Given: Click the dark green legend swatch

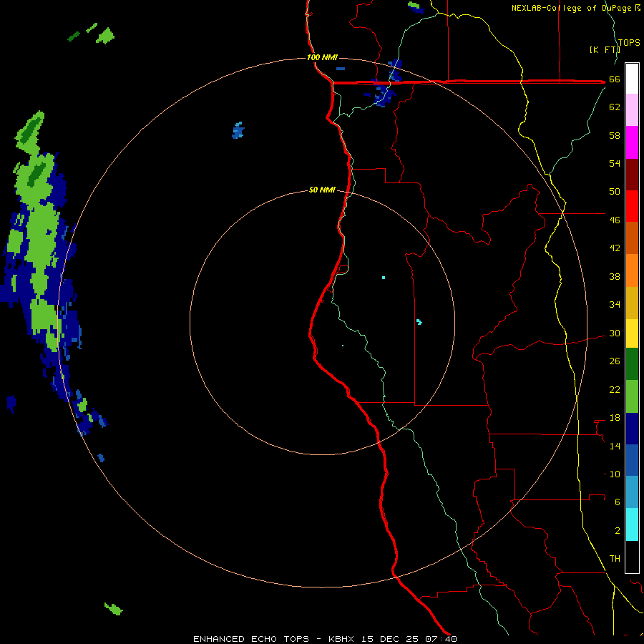Looking at the screenshot, I should coord(632,364).
